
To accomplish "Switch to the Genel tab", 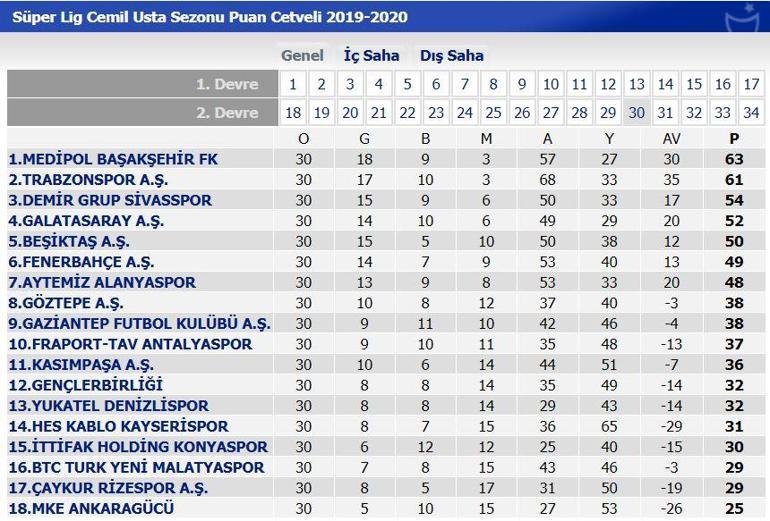I will click(302, 56).
